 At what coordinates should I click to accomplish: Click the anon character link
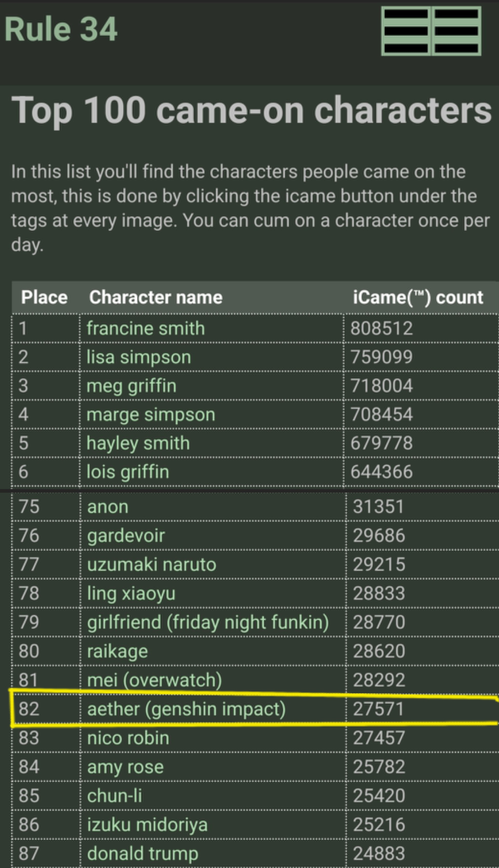pos(108,507)
